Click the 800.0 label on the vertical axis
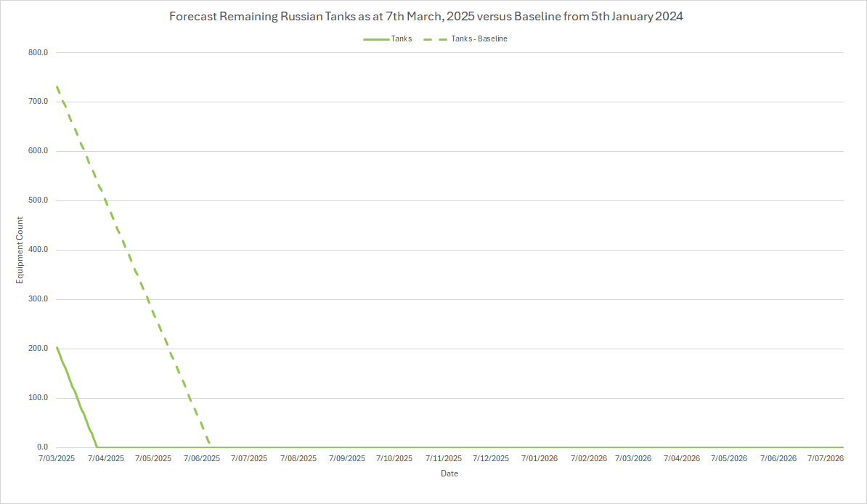 (38, 52)
